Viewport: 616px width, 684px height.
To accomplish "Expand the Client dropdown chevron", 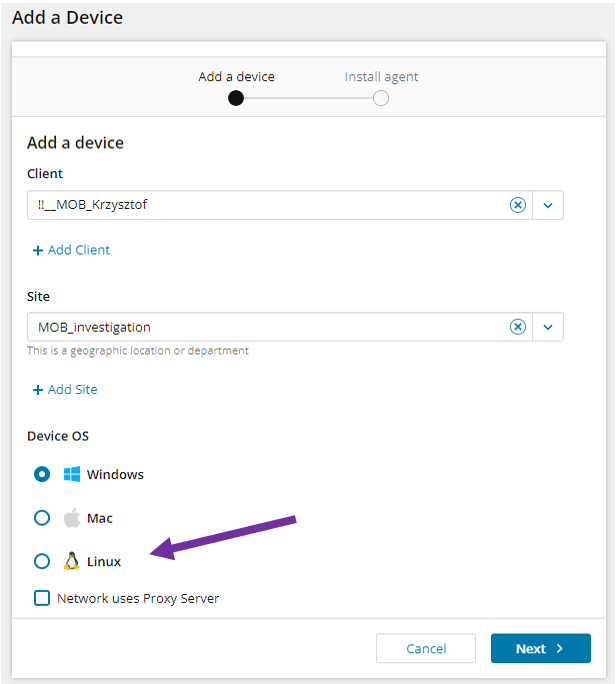I will (x=548, y=205).
